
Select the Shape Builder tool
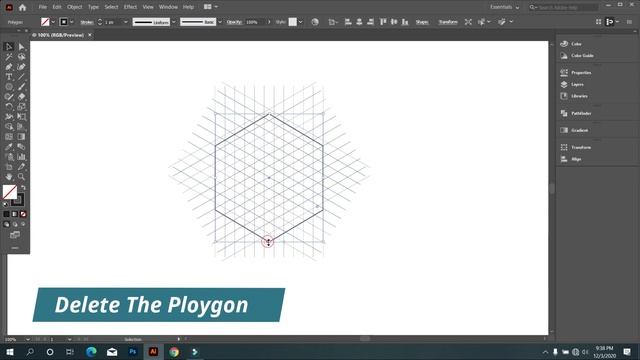coord(9,127)
